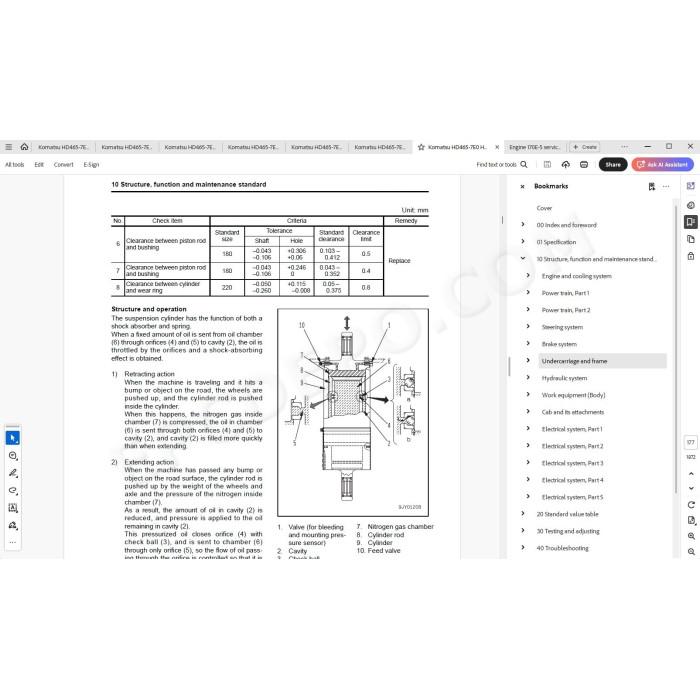This screenshot has height=700, width=700.
Task: Click the current page number box
Action: [691, 442]
